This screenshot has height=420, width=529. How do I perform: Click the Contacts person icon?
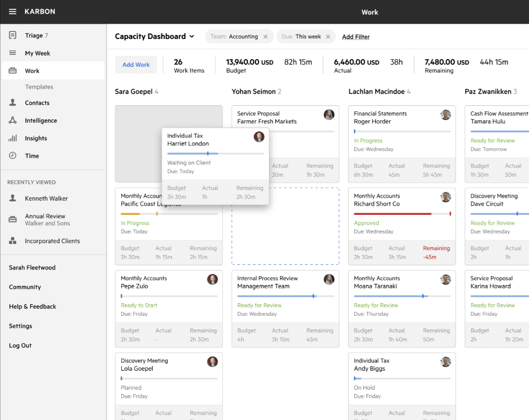pyautogui.click(x=13, y=103)
